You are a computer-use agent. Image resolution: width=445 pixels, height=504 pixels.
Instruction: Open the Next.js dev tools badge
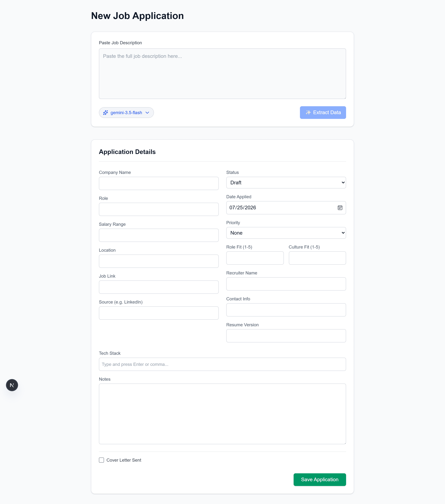(12, 385)
